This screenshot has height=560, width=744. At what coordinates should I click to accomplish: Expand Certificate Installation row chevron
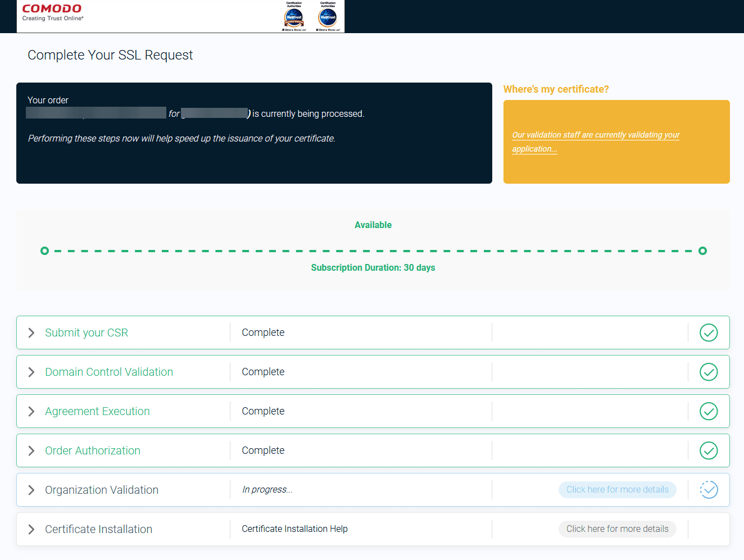(31, 529)
